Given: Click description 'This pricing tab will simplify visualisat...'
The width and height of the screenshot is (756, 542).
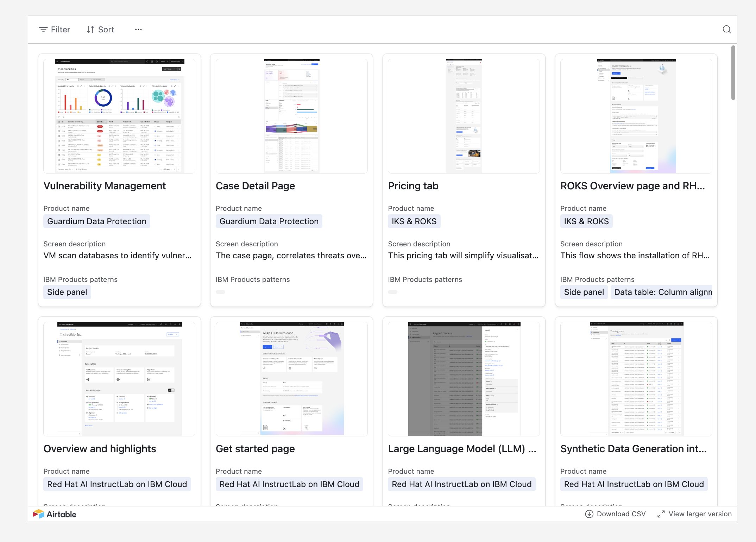Looking at the screenshot, I should pos(463,256).
